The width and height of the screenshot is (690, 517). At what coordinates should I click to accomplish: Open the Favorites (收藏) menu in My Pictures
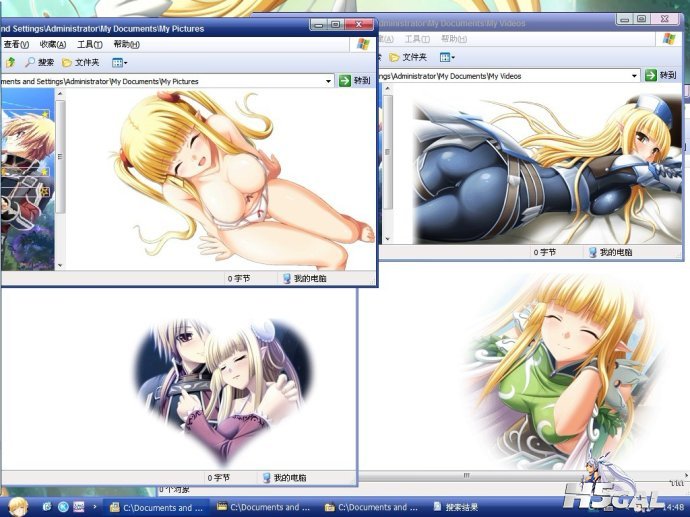(53, 44)
